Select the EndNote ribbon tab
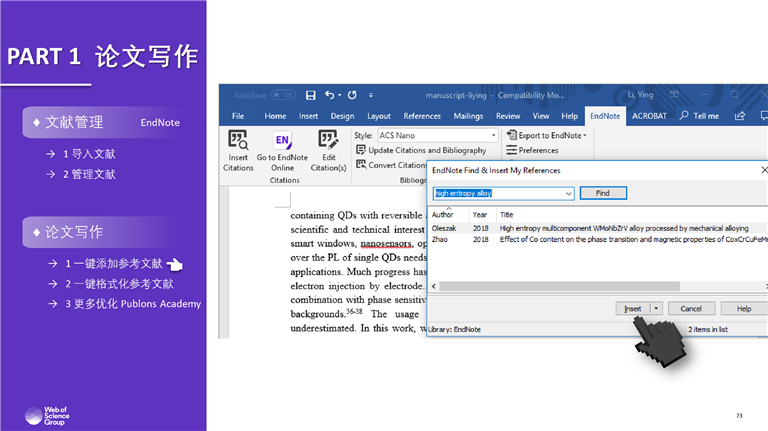768x431 pixels. tap(605, 116)
